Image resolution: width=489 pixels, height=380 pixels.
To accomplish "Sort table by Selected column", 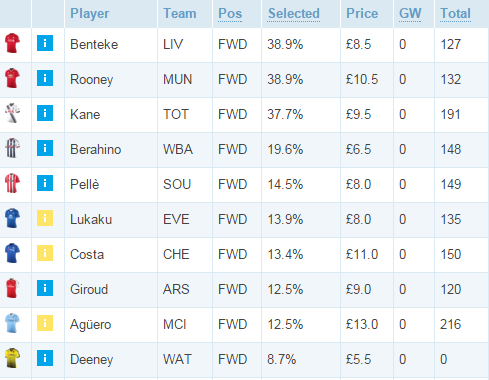I will [294, 14].
